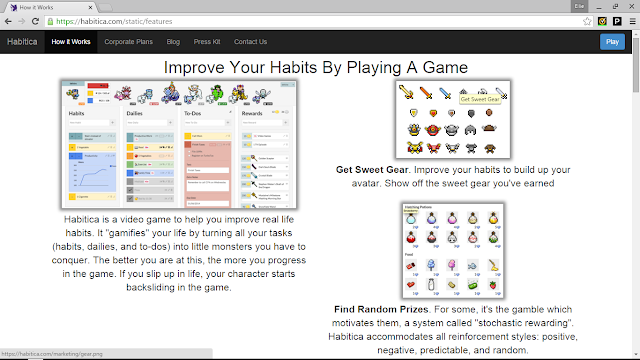The height and width of the screenshot is (360, 640).
Task: Bookmark this page with the star
Action: pyautogui.click(x=587, y=21)
